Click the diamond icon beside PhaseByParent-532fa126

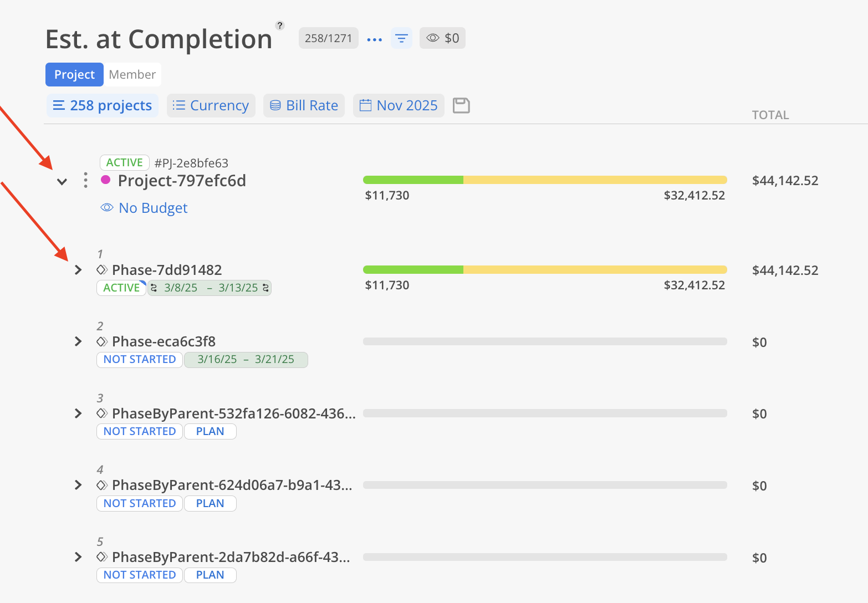(x=102, y=413)
